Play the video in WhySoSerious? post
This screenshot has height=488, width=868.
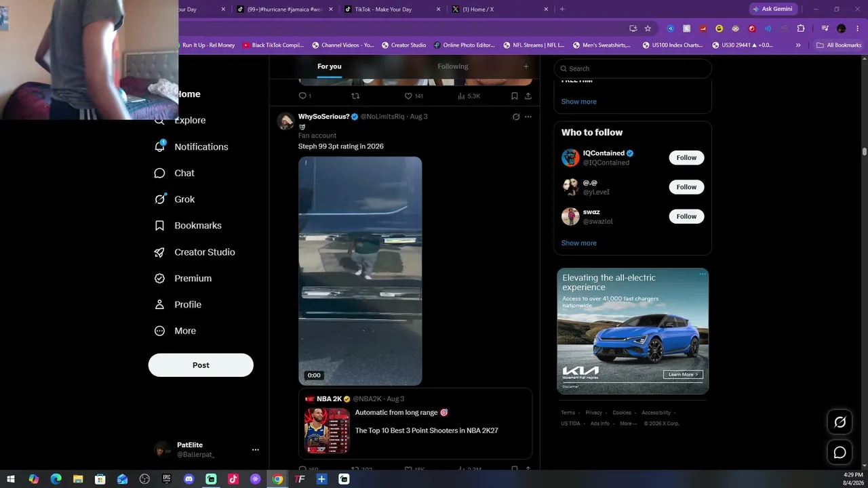(360, 271)
